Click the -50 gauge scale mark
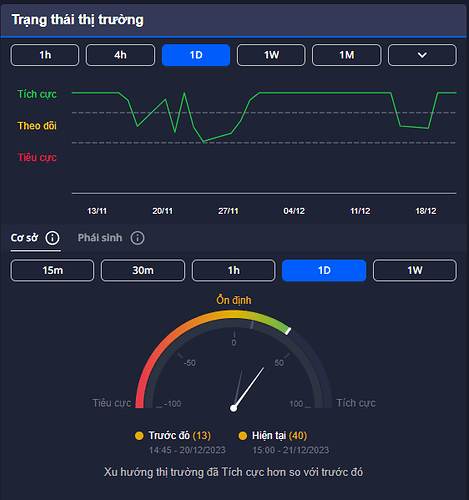This screenshot has height=500, width=469. (190, 363)
